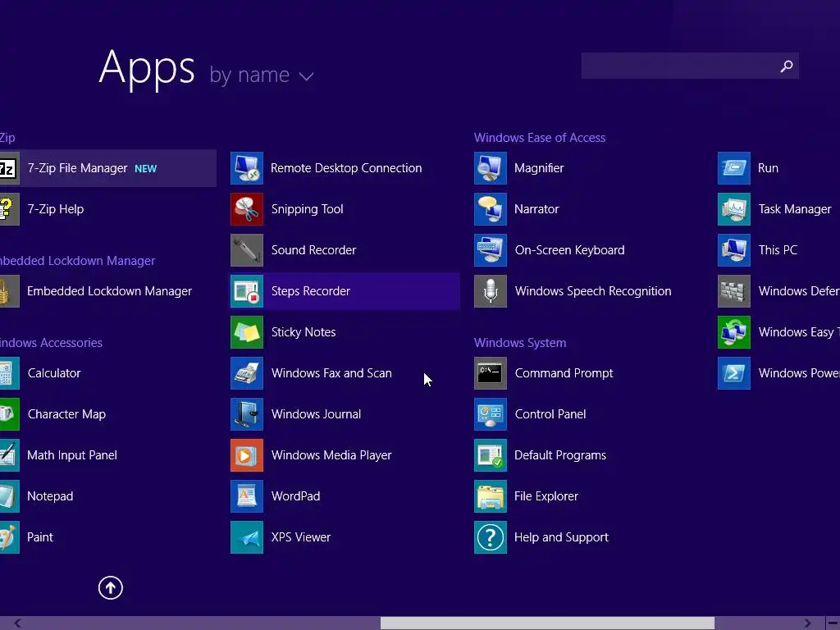Viewport: 840px width, 630px height.
Task: Click the 'Sticky Notes' text label
Action: pyautogui.click(x=304, y=332)
